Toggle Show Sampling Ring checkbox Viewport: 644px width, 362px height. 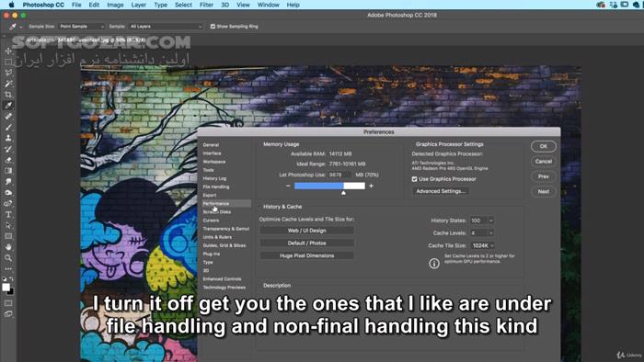click(213, 27)
